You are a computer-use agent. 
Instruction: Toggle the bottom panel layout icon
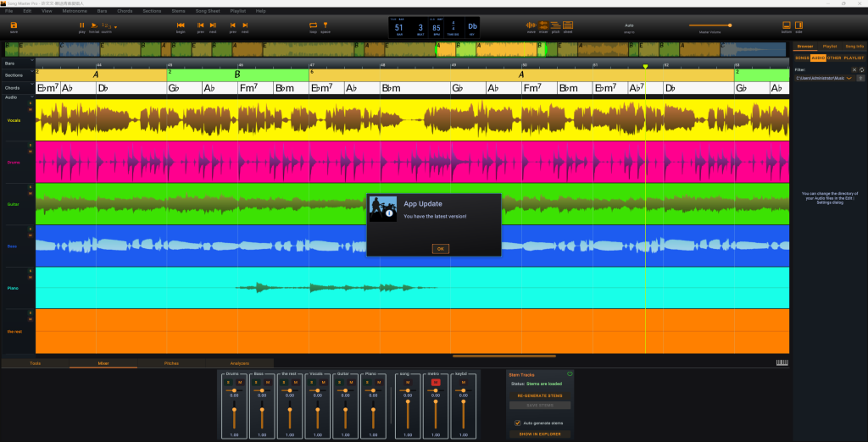click(787, 25)
